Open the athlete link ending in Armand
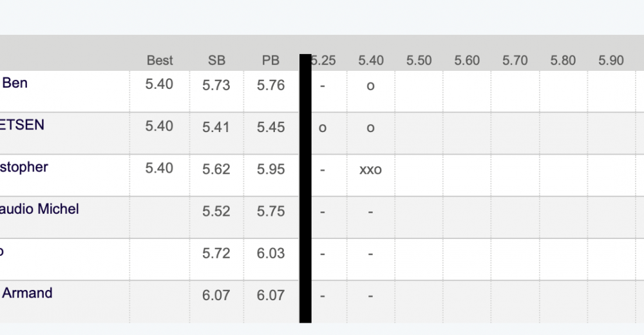This screenshot has height=335, width=644. pos(27,293)
